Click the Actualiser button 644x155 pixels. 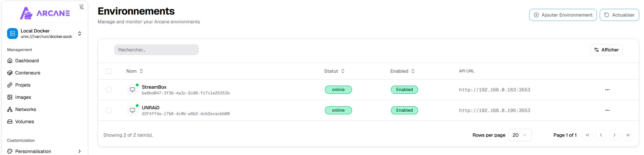(x=619, y=15)
